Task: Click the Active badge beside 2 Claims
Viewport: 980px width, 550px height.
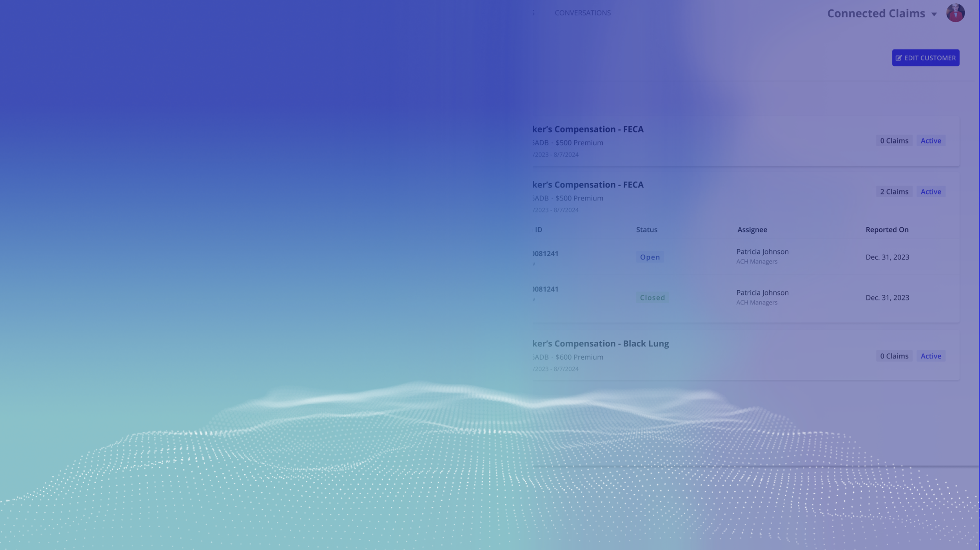Action: [931, 192]
